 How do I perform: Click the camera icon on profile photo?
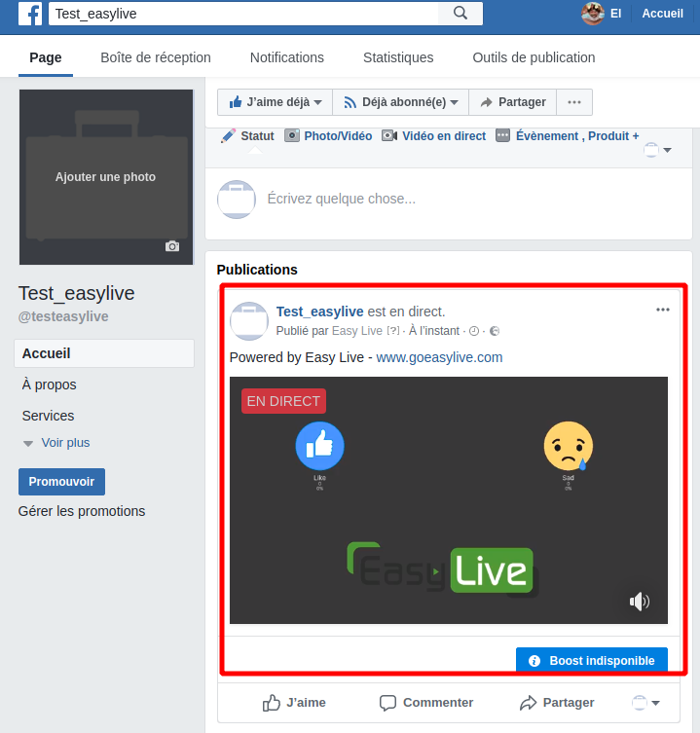172,246
